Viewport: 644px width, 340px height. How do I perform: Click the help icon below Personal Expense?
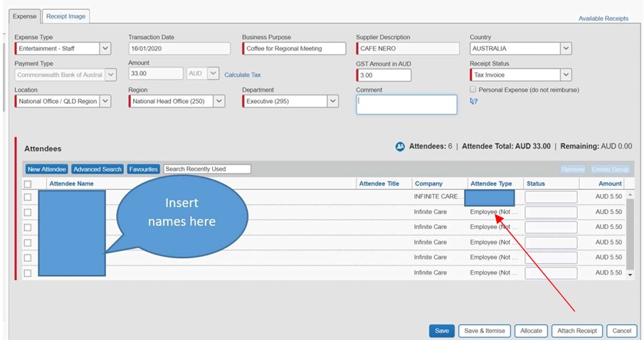click(x=473, y=101)
